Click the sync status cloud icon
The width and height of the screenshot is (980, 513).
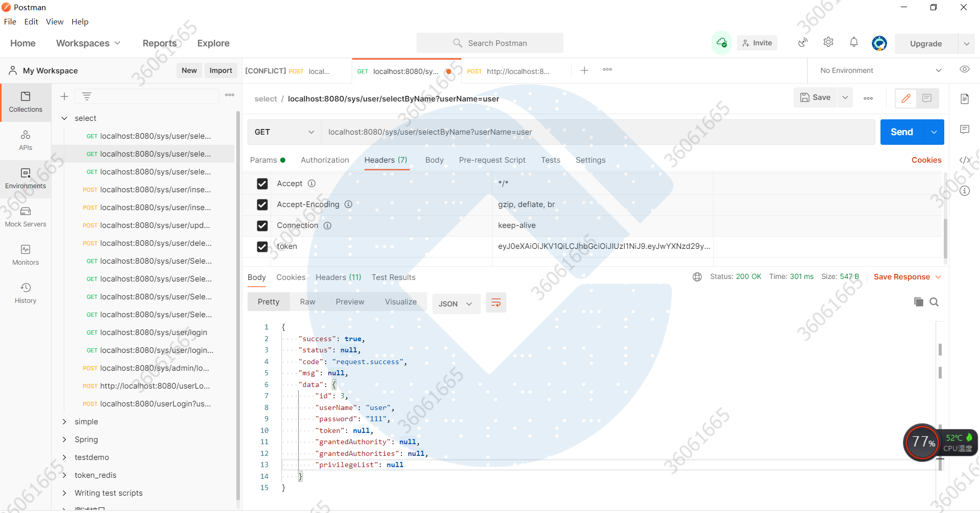(x=722, y=43)
